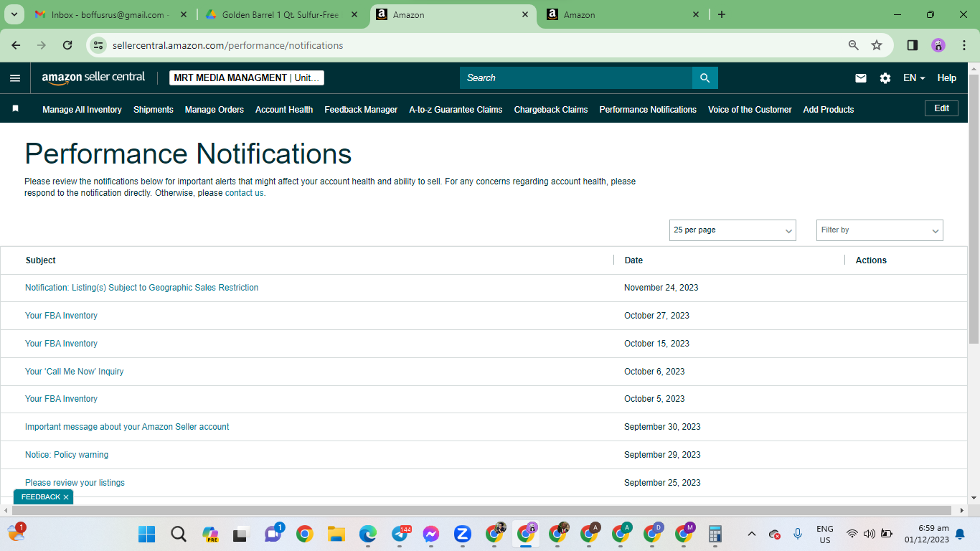Open the Chrome profile avatar
This screenshot has width=980, height=551.
(x=938, y=45)
